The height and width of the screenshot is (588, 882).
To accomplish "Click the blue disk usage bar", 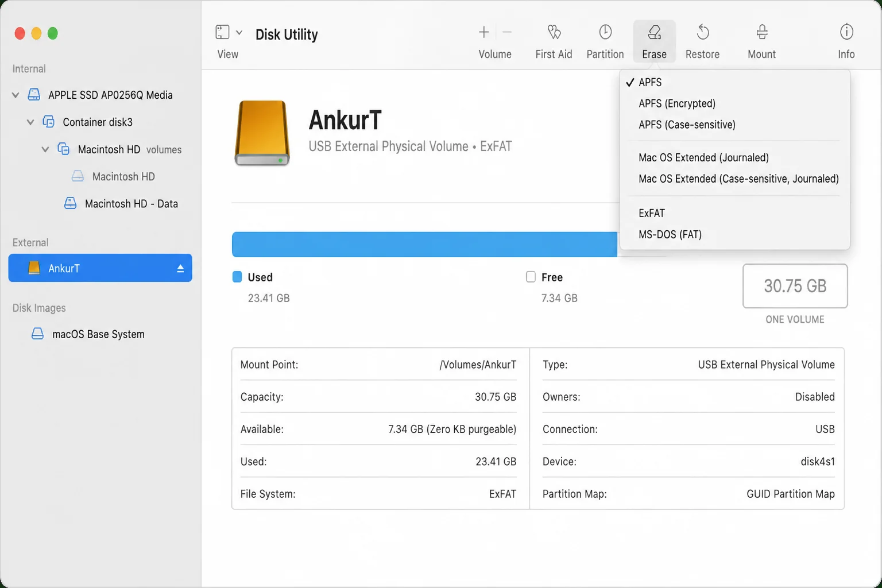I will (x=424, y=244).
